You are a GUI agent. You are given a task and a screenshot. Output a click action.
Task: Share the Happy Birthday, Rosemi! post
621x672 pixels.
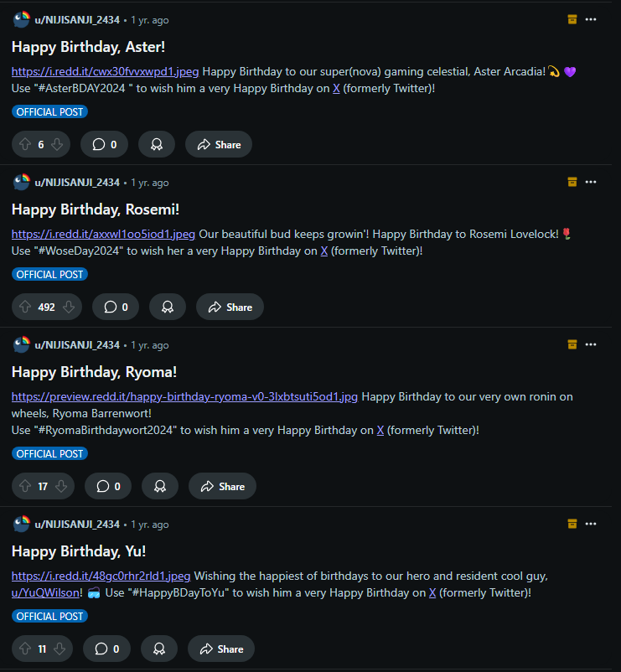(230, 307)
